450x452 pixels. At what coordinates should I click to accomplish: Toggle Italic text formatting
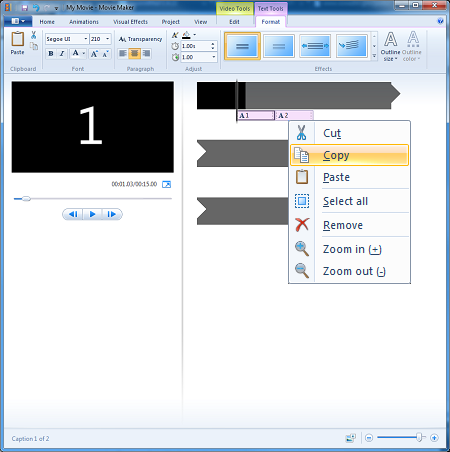(62, 54)
